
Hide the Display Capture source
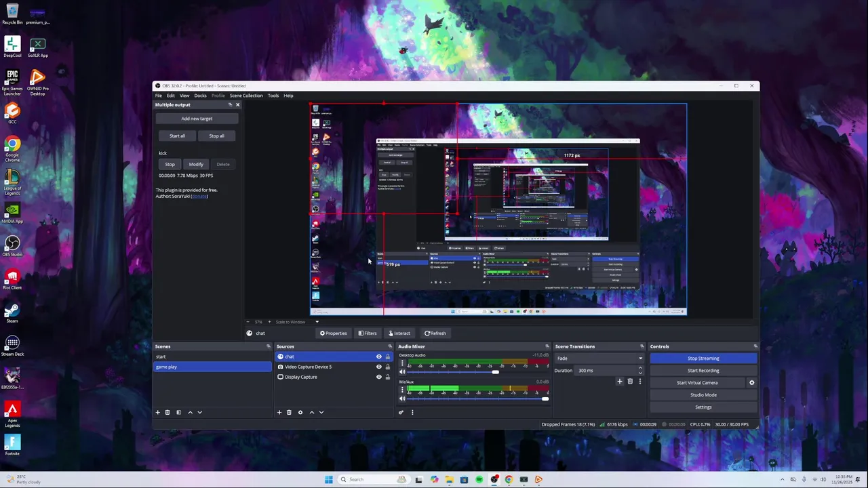point(379,377)
